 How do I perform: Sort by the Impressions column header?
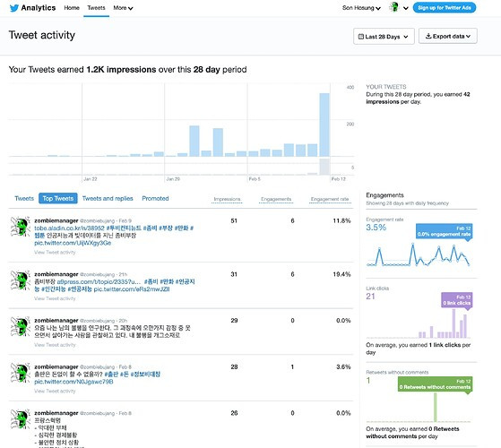click(227, 199)
